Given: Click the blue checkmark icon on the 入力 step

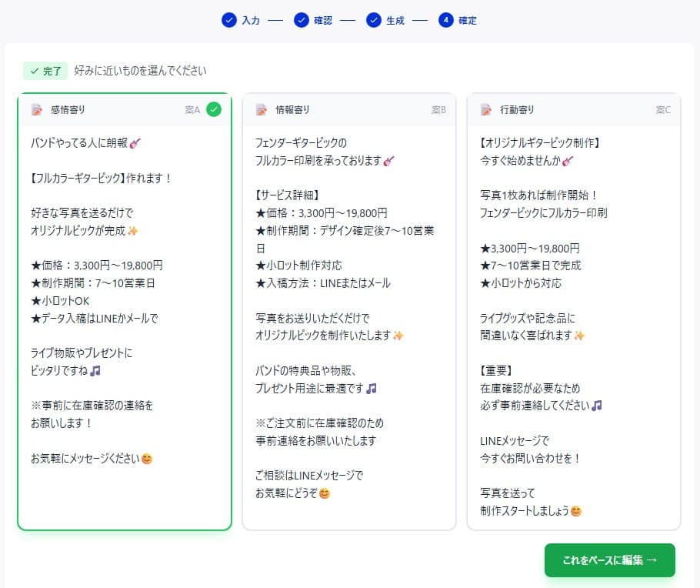Looking at the screenshot, I should tap(228, 21).
